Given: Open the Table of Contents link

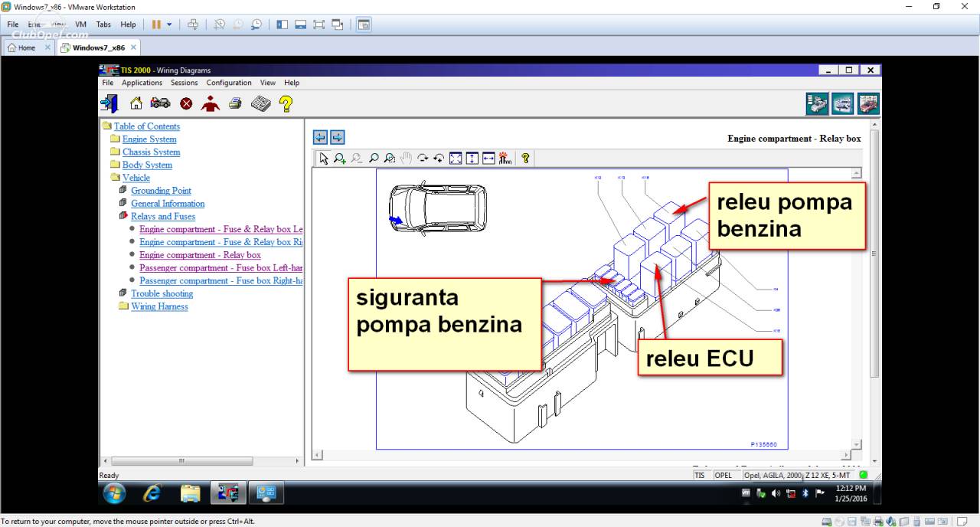Looking at the screenshot, I should click(147, 126).
